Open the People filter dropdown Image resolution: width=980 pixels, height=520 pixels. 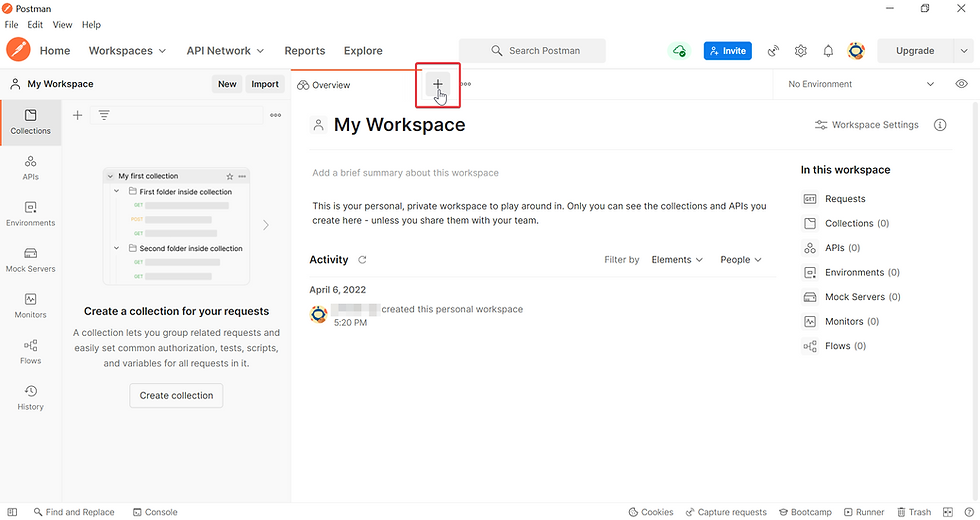coord(741,259)
